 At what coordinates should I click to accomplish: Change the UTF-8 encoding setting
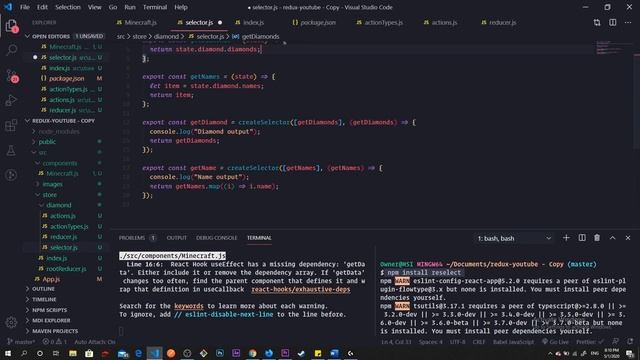[457, 342]
